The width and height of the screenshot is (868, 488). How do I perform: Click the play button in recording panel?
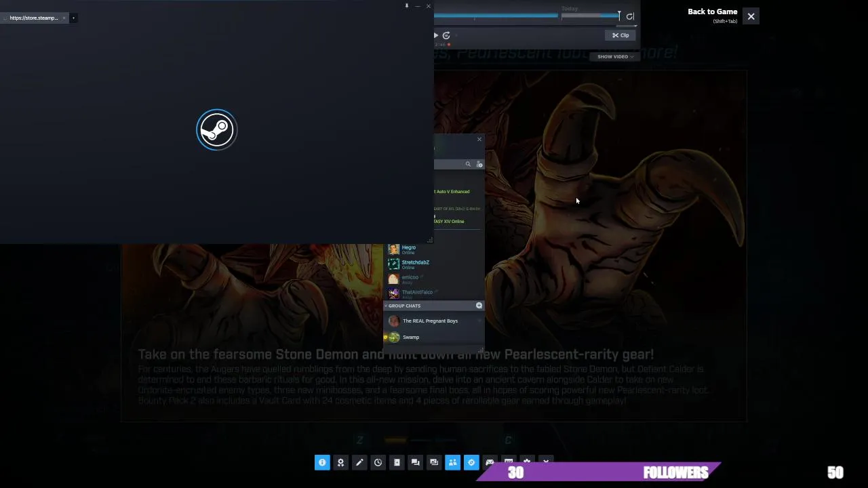pyautogui.click(x=436, y=35)
